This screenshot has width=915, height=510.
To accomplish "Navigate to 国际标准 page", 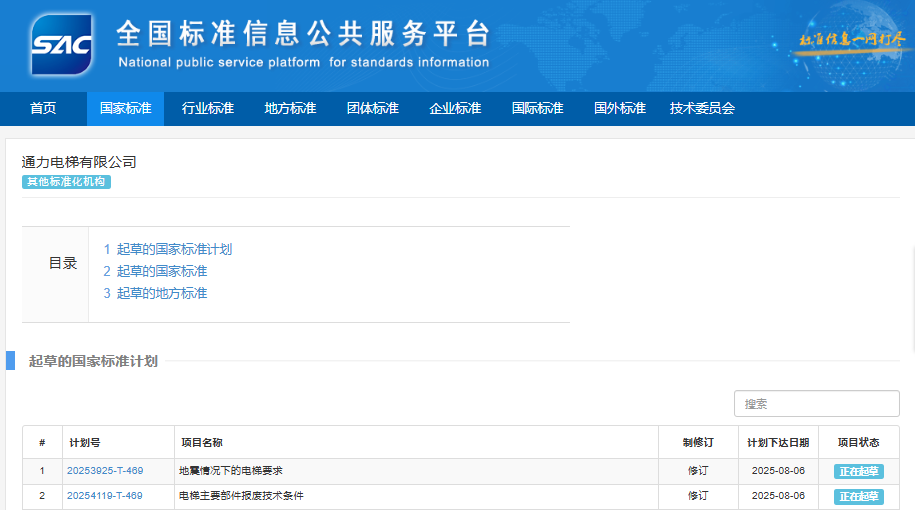I will pyautogui.click(x=537, y=109).
